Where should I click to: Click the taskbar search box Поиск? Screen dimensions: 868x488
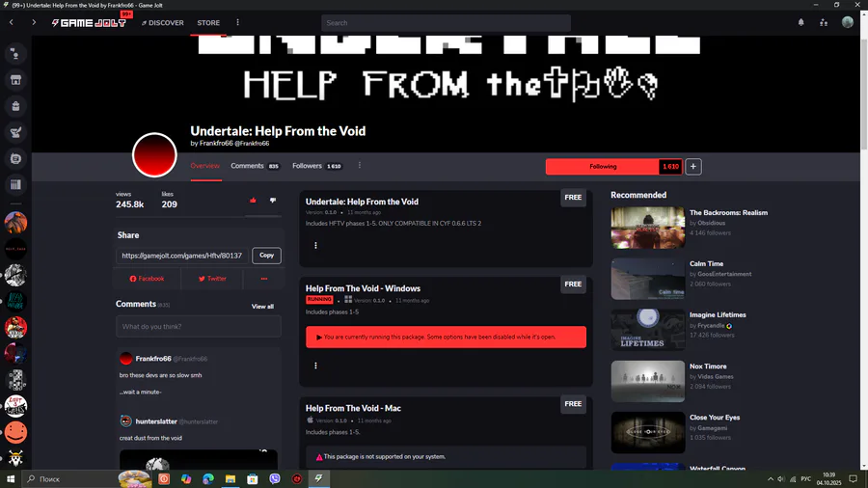click(69, 478)
